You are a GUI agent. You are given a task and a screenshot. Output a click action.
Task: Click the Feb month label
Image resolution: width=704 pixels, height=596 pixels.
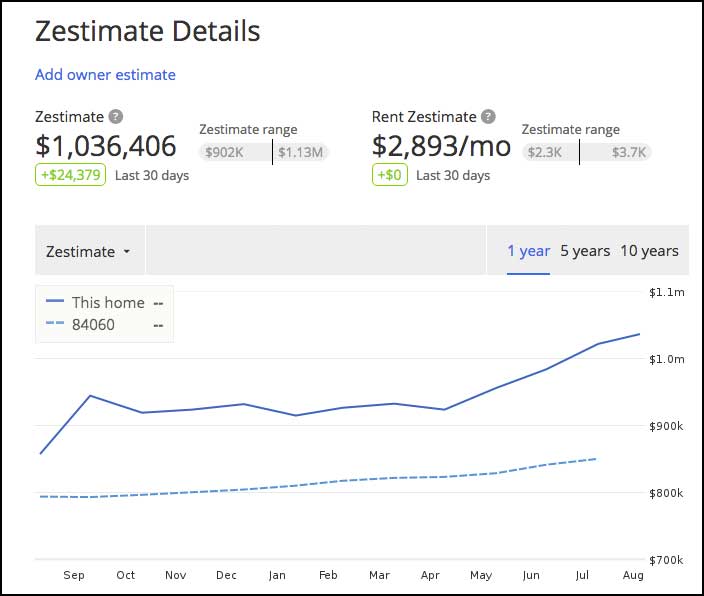[328, 575]
